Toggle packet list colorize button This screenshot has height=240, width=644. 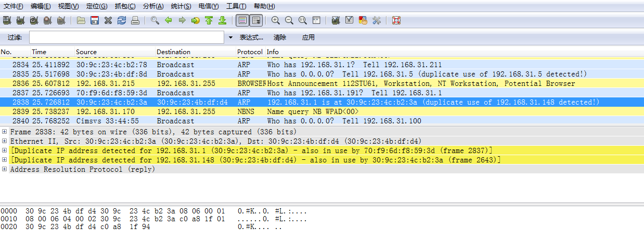(242, 20)
